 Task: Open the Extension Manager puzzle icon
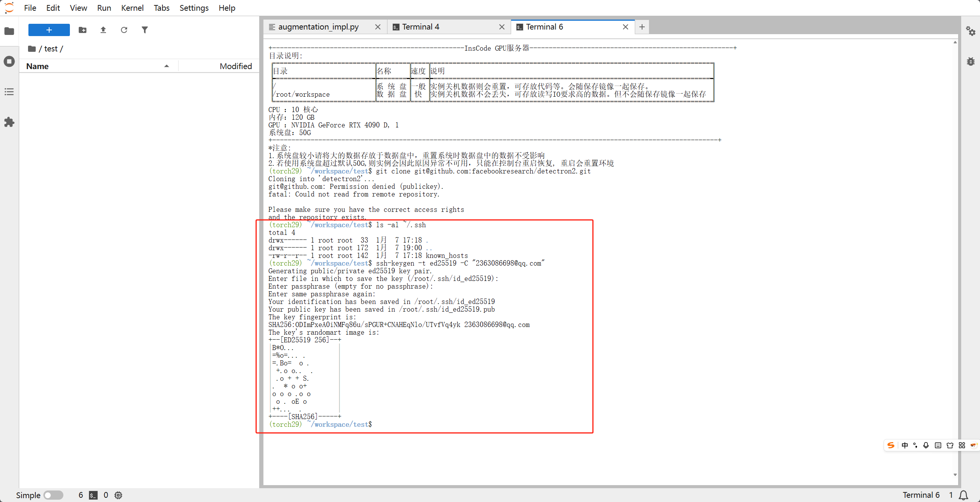coord(9,122)
